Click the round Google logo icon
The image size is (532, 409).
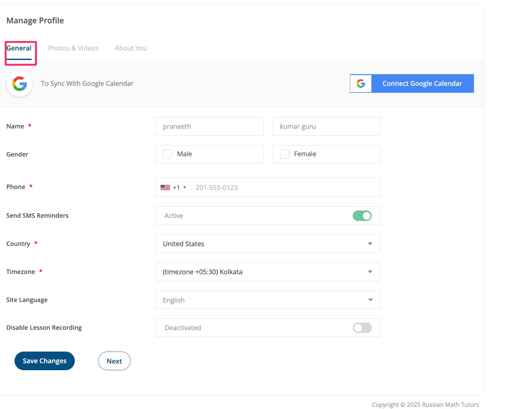tap(20, 84)
